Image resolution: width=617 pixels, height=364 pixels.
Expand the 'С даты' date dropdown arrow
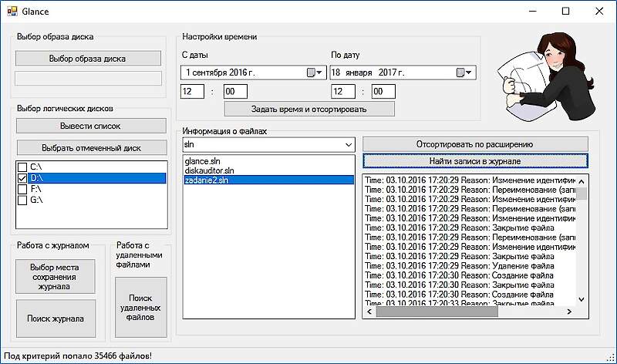(319, 72)
